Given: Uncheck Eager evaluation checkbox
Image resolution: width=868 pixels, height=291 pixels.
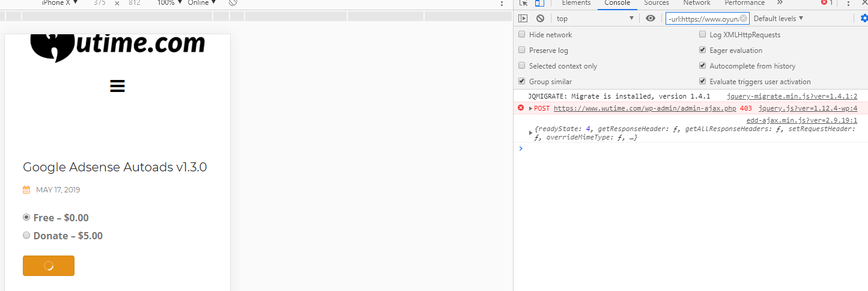Looking at the screenshot, I should [702, 51].
